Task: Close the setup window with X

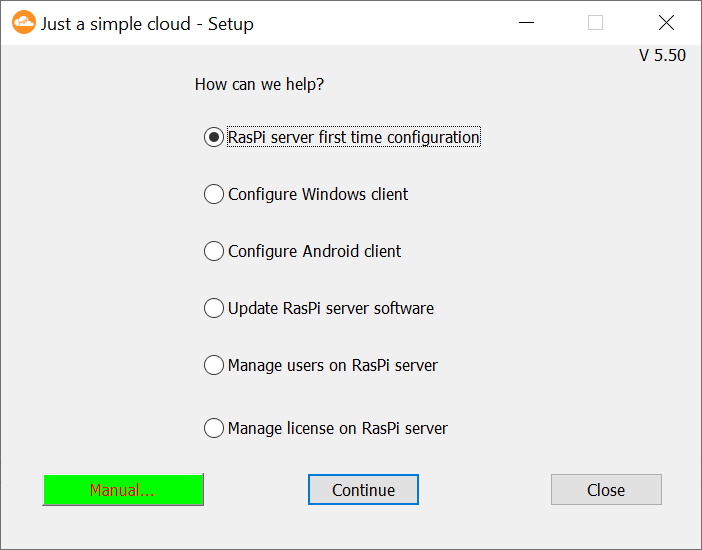Action: tap(666, 23)
